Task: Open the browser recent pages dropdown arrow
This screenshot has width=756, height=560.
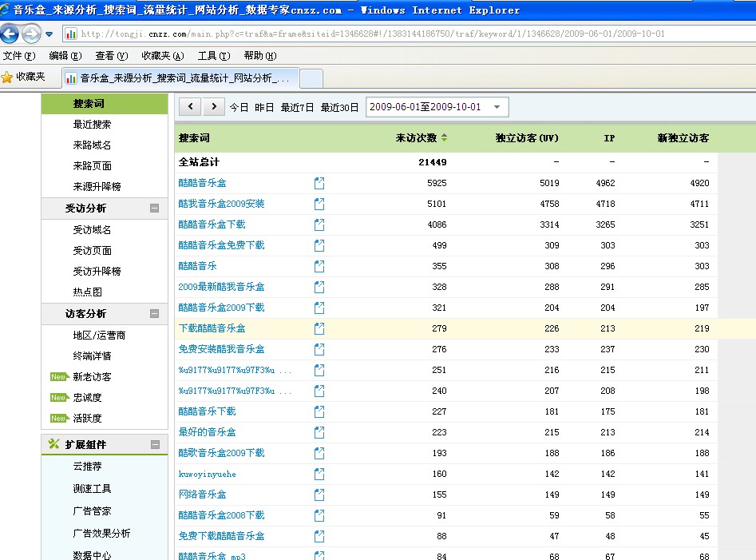Action: 49,34
